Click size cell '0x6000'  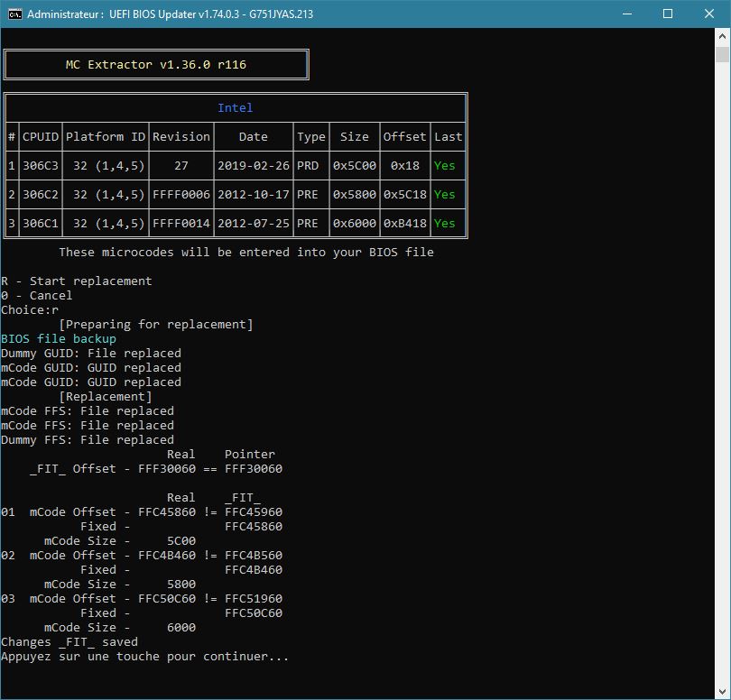point(355,223)
